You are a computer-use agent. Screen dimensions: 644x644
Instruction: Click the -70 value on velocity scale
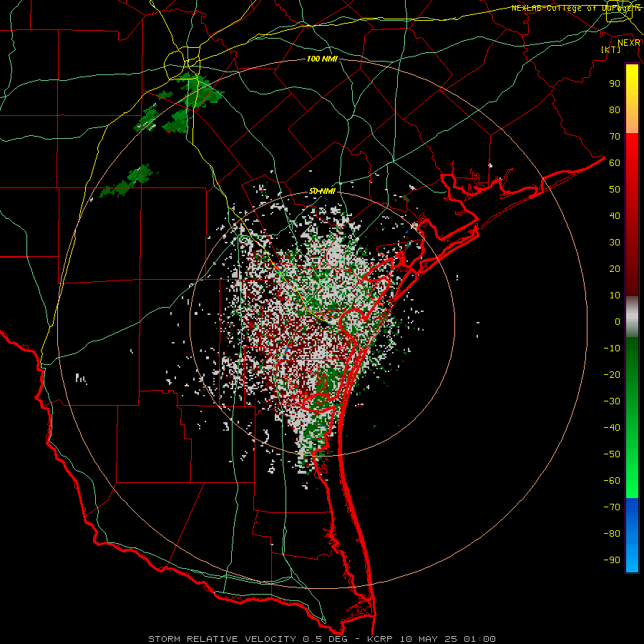(612, 507)
